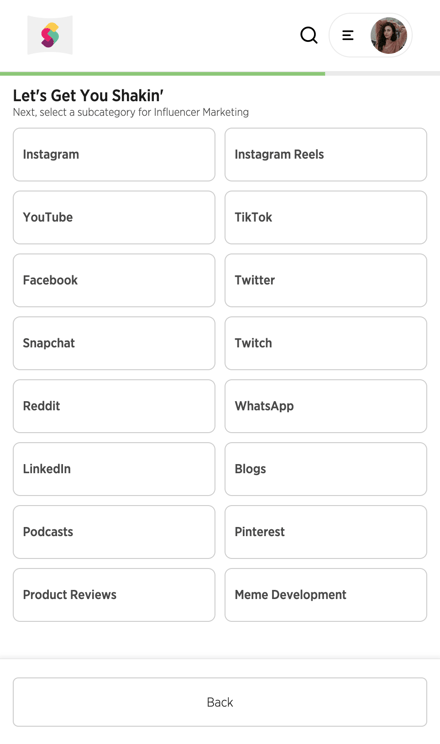Pick TikTok as subcategory

(326, 217)
